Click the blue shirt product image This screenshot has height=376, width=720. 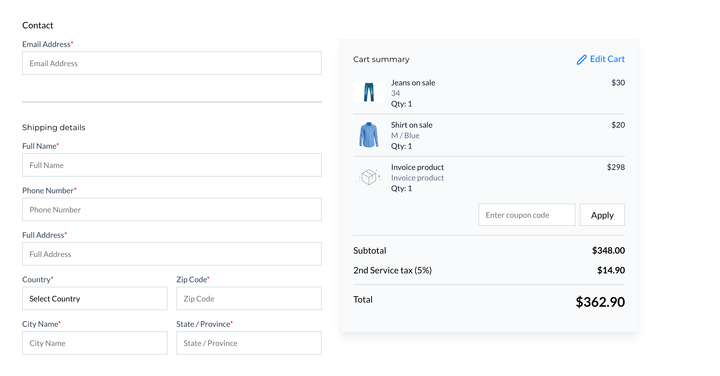369,135
